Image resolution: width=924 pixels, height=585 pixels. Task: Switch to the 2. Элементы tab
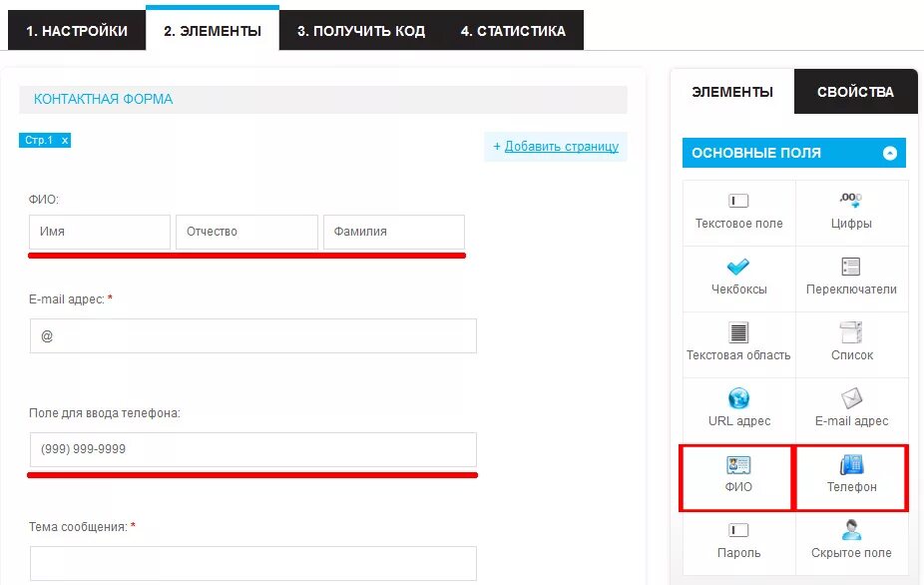[x=213, y=30]
